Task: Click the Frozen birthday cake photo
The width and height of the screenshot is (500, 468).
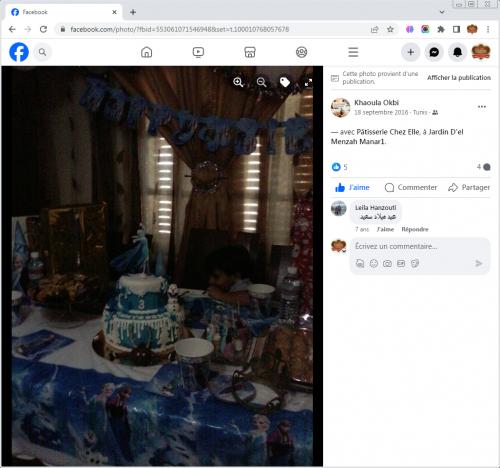Action: (x=162, y=266)
